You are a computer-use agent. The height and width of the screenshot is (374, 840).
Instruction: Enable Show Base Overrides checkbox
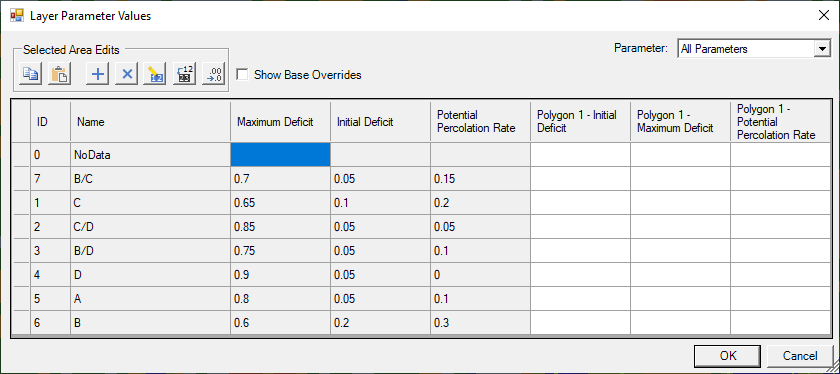[x=242, y=74]
